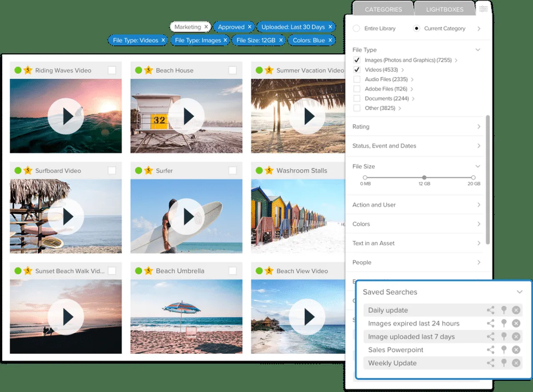Open the Sales Powerpoint saved search

tap(396, 350)
